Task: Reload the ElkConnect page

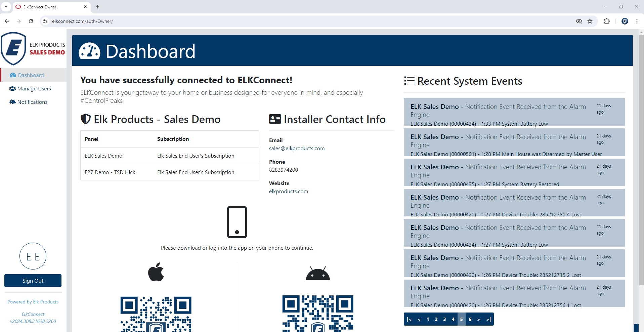Action: click(31, 21)
